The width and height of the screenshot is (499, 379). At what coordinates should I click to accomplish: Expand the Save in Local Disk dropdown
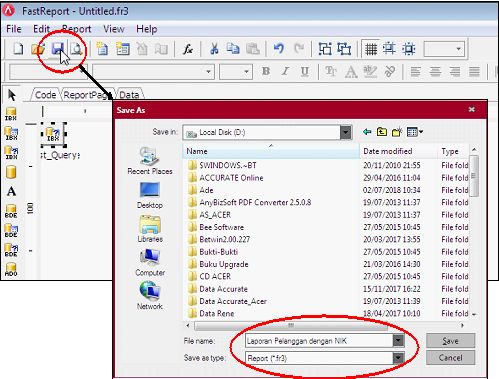point(346,132)
